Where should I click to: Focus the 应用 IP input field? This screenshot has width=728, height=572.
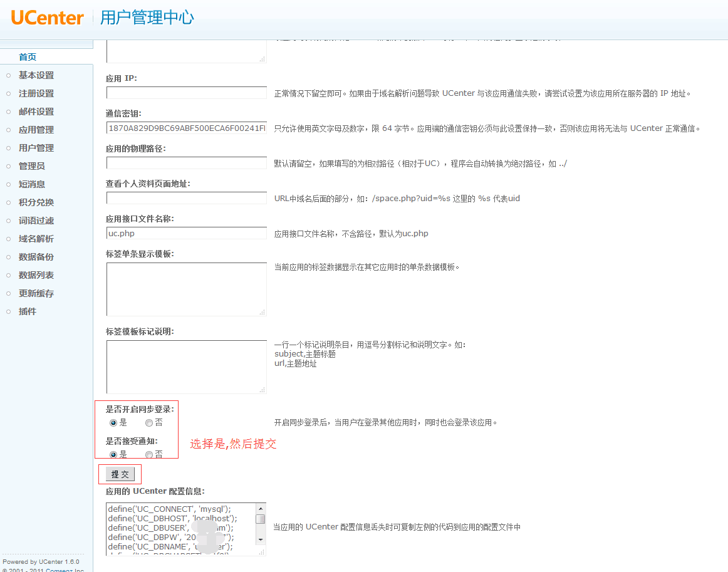click(x=187, y=93)
